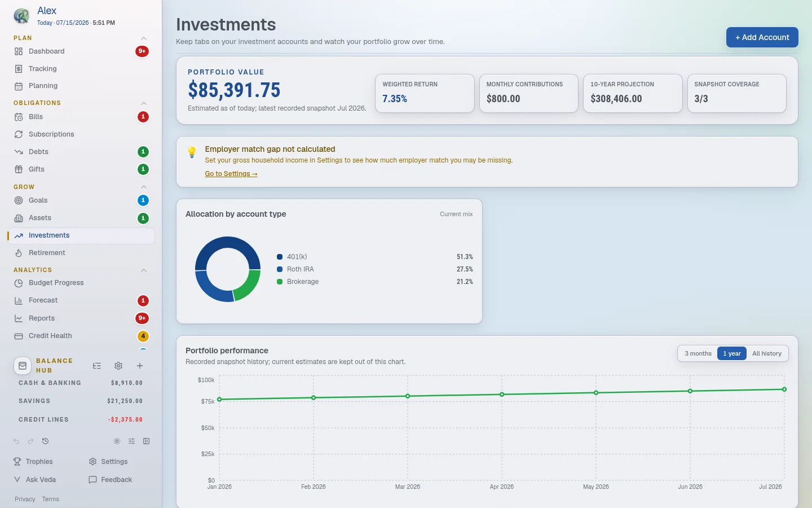Collapse the sidebar panel

(x=146, y=441)
